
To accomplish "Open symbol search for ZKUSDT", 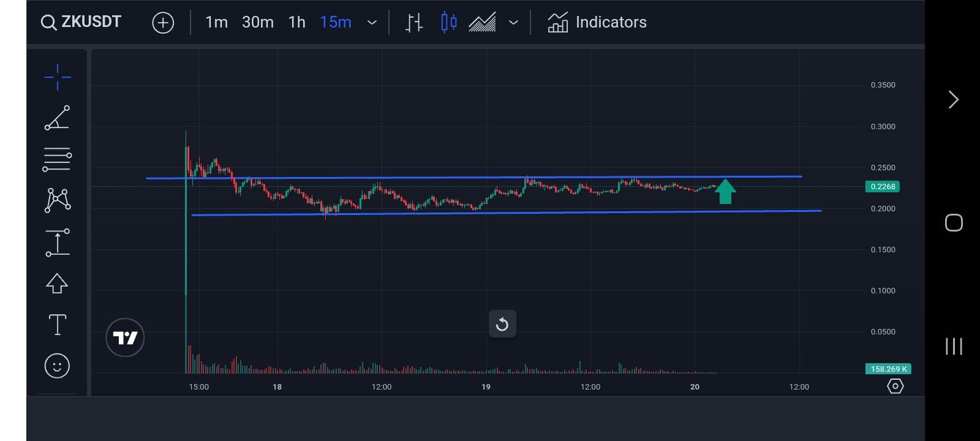I will coord(81,22).
